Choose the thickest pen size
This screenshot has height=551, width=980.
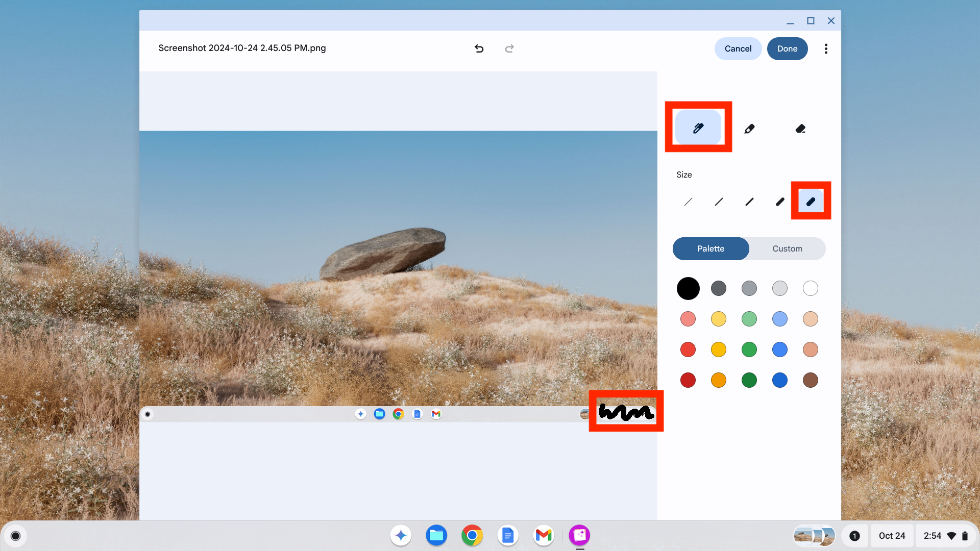[811, 202]
